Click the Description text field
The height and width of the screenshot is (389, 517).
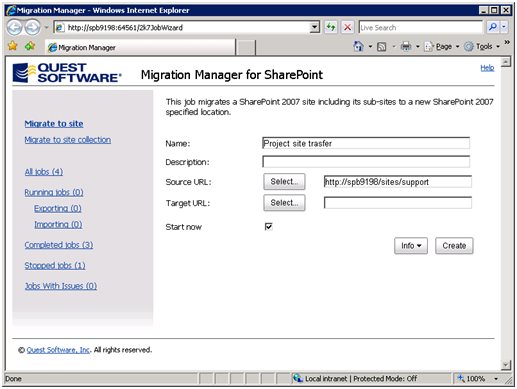366,162
